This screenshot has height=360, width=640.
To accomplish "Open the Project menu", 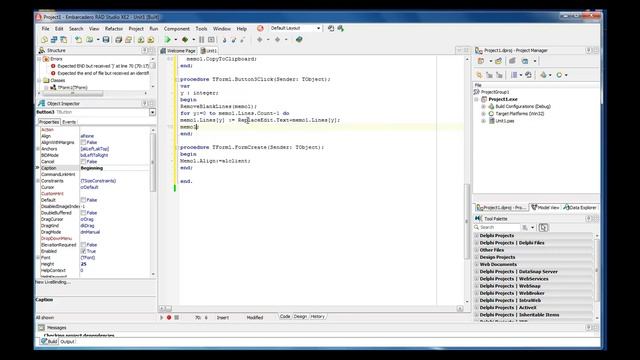I will [136, 29].
